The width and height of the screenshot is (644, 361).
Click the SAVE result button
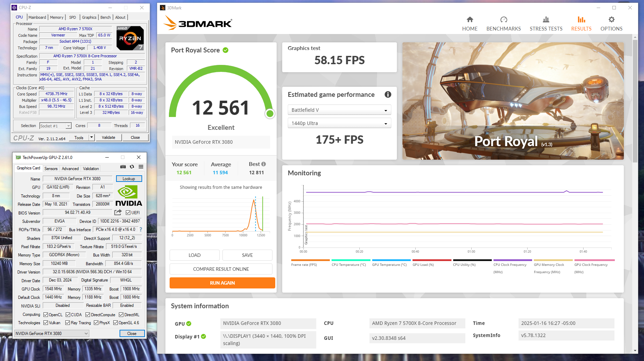pyautogui.click(x=247, y=255)
